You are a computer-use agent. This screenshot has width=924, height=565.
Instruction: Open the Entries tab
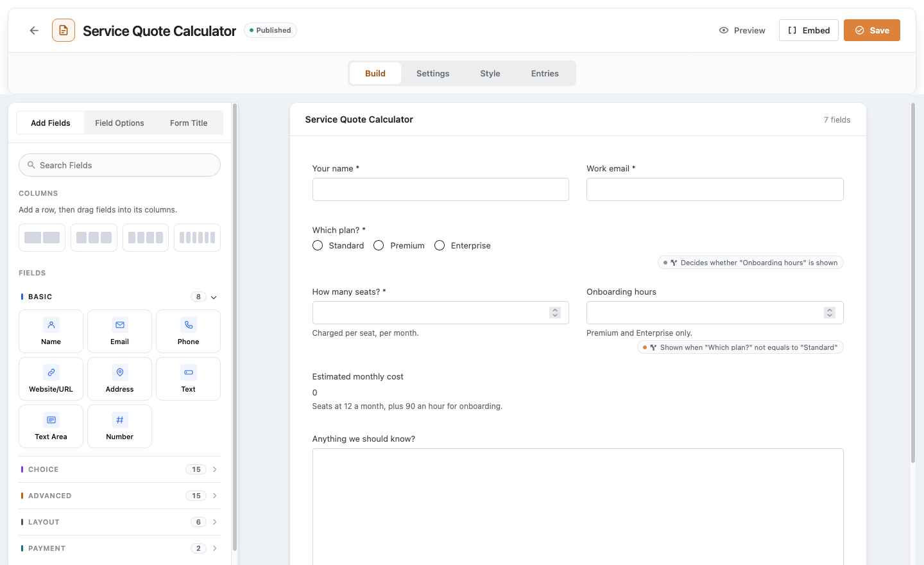545,73
